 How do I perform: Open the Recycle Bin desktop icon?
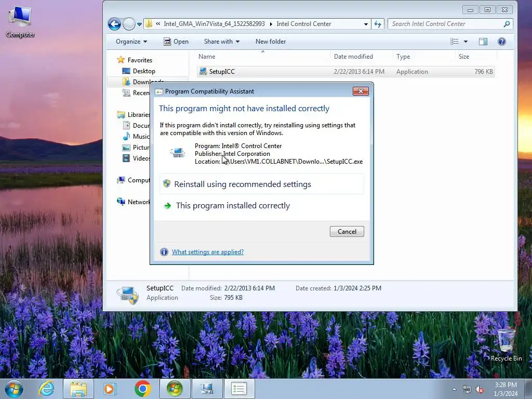click(x=506, y=345)
